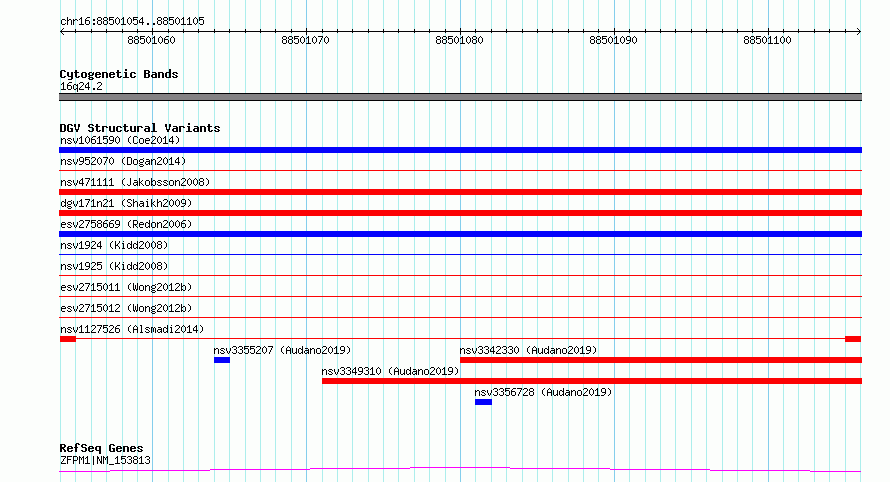Click the 88501080 ruler position
The image size is (890, 482).
459,40
